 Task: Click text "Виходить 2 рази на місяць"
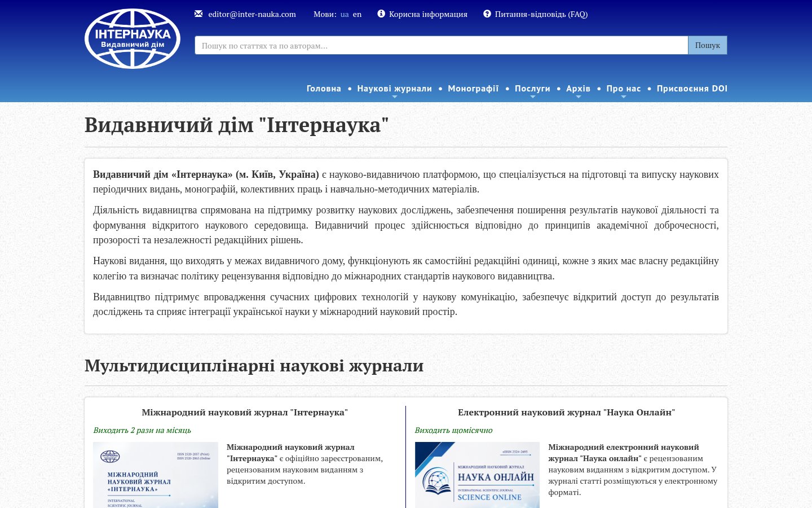(x=142, y=430)
